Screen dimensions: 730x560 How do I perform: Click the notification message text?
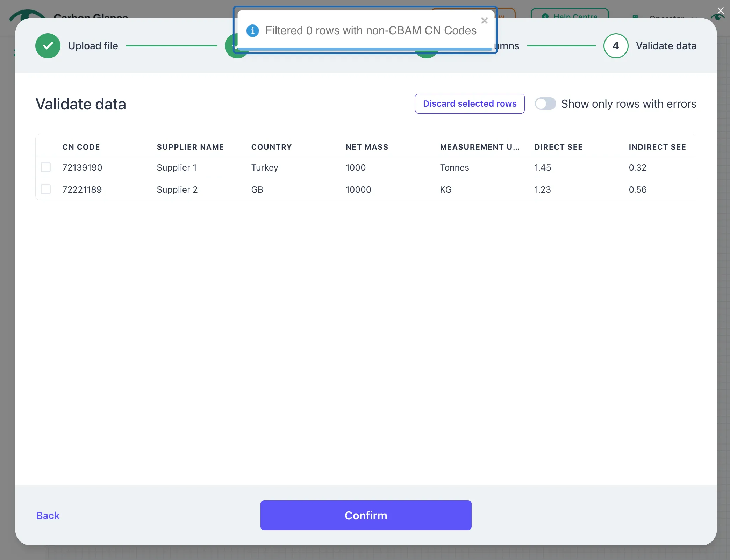click(x=371, y=31)
